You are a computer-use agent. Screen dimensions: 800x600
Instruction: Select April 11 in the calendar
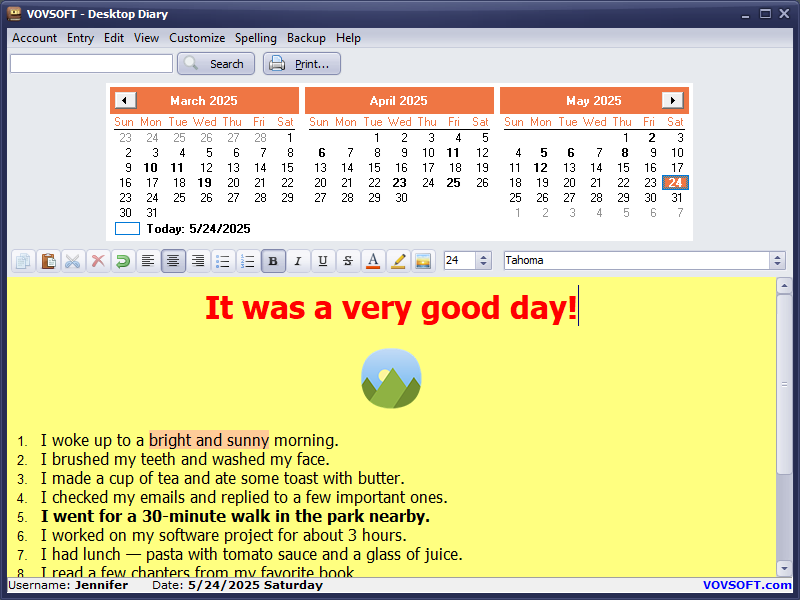pyautogui.click(x=453, y=153)
